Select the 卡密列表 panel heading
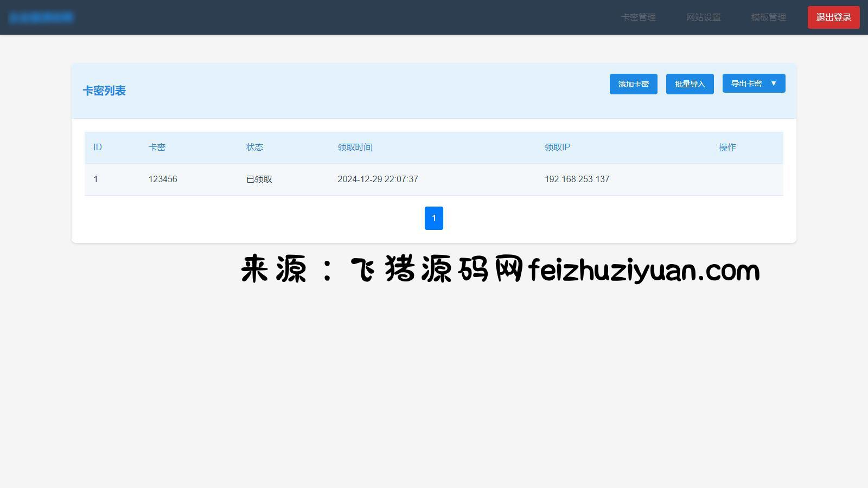 pyautogui.click(x=104, y=91)
